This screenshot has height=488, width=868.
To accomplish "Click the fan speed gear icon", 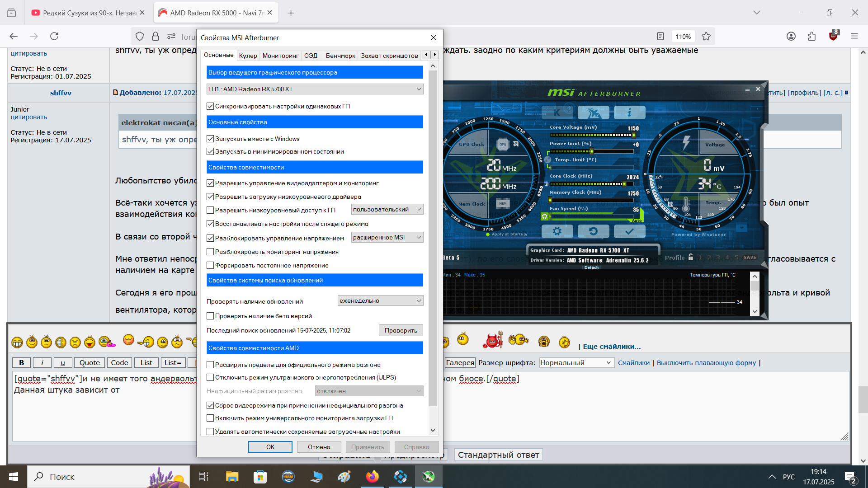I will (545, 216).
